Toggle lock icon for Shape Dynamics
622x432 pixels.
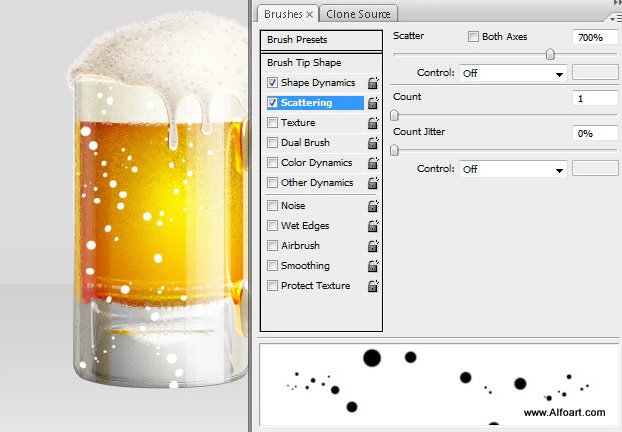point(372,83)
